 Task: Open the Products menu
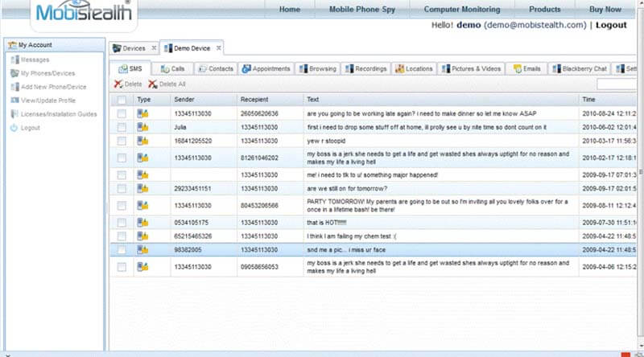click(545, 9)
